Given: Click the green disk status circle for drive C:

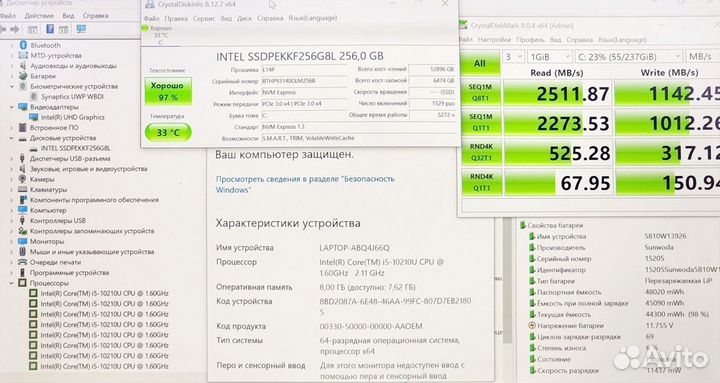Looking at the screenshot, I should point(145,28).
